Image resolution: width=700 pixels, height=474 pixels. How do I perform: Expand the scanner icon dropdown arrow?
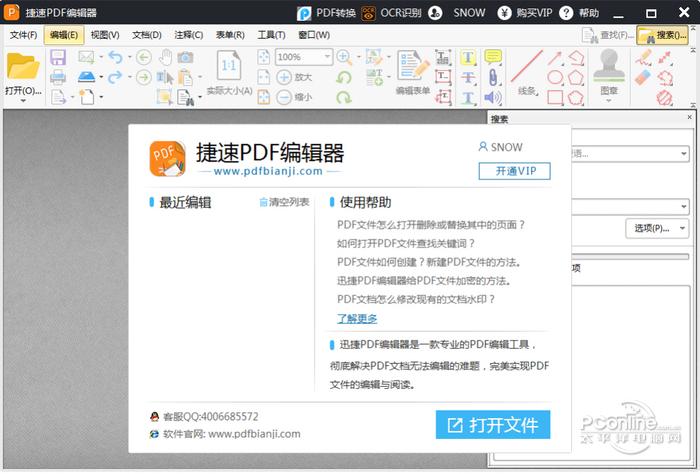pyautogui.click(x=101, y=77)
